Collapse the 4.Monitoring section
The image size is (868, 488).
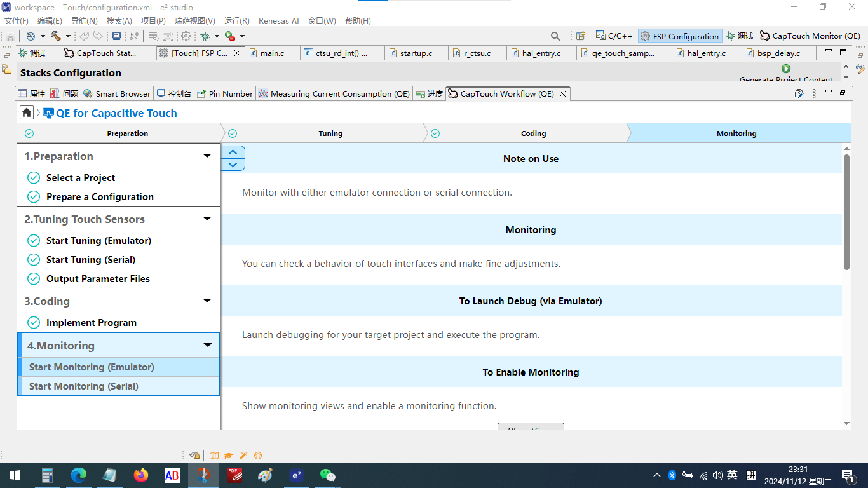click(x=207, y=346)
